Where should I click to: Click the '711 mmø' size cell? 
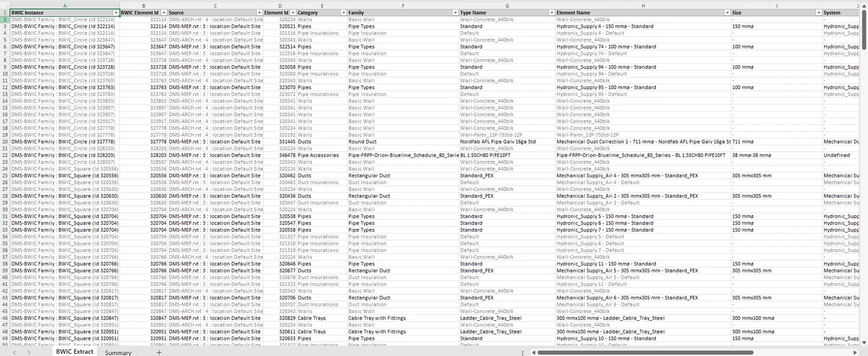click(777, 142)
